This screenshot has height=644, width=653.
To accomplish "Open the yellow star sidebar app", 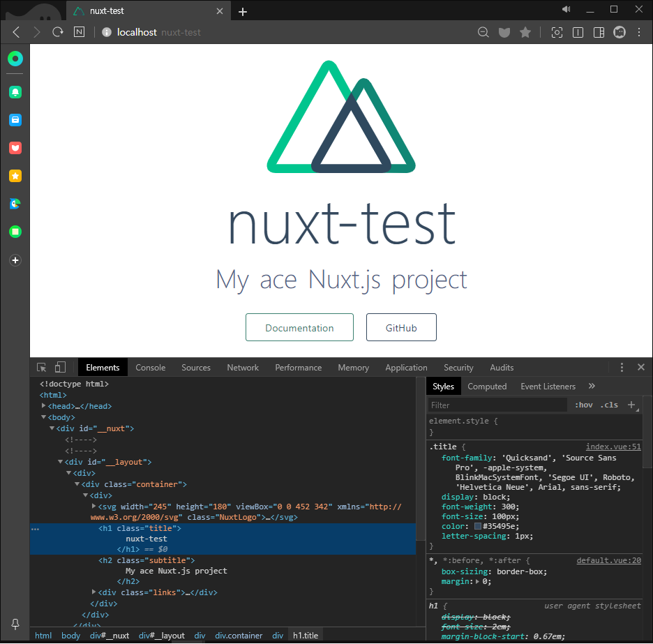I will click(15, 176).
